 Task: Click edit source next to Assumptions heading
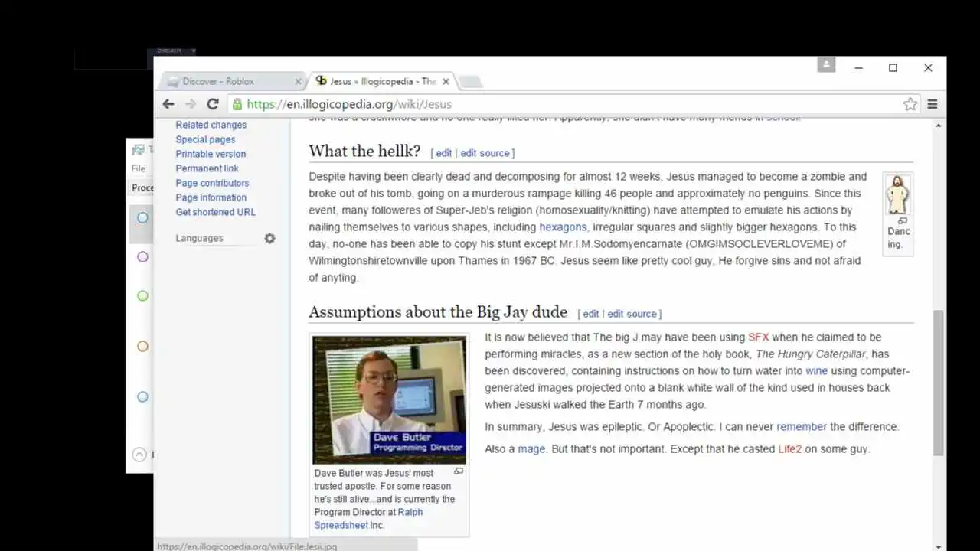point(632,314)
